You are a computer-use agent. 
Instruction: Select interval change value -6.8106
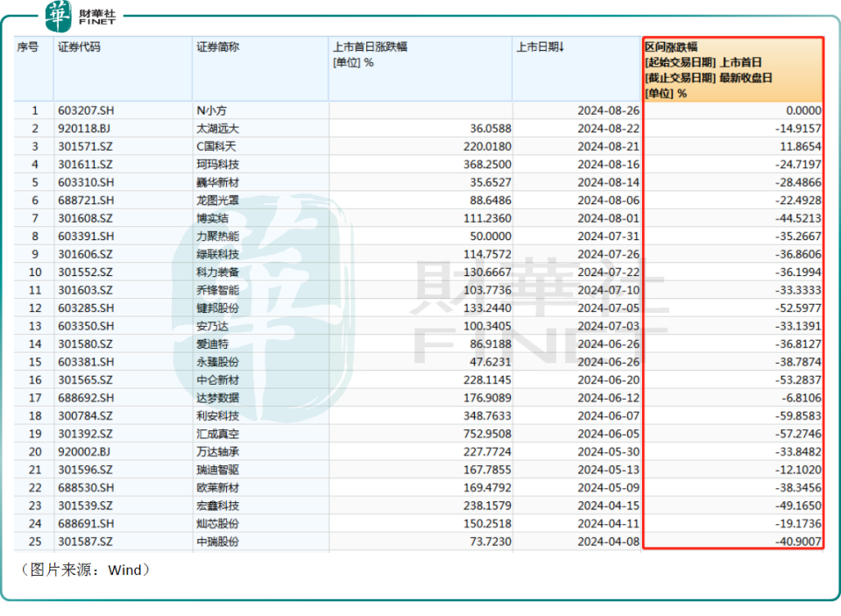(801, 398)
